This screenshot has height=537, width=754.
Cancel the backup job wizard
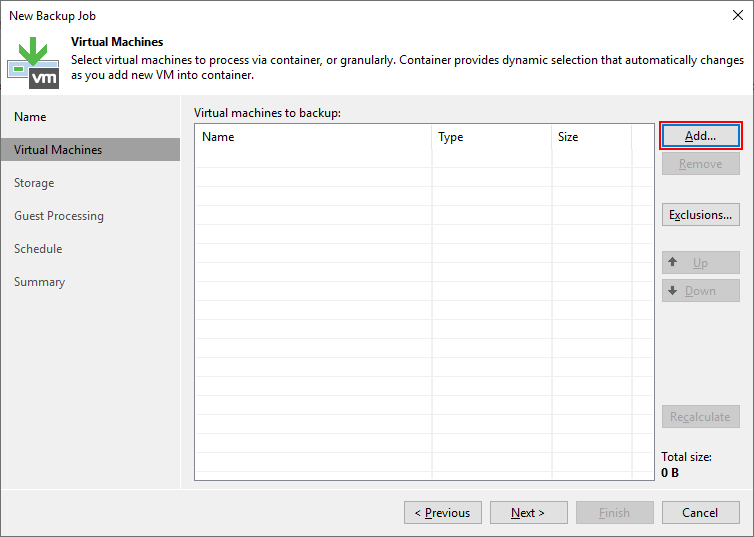[700, 513]
